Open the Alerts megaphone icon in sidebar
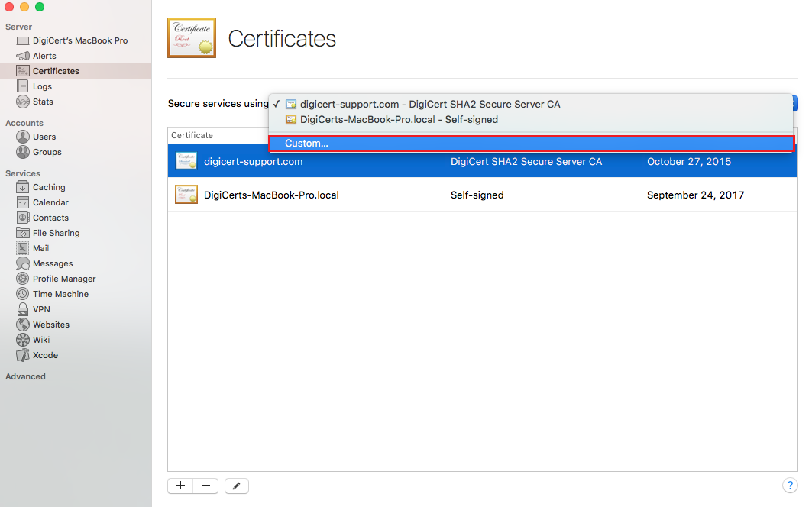Image resolution: width=812 pixels, height=507 pixels. point(23,56)
